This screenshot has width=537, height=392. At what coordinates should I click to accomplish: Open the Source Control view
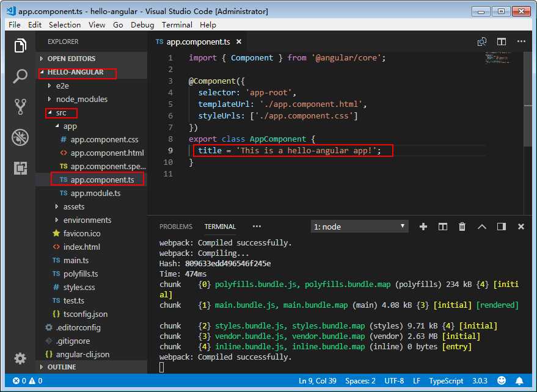20,106
